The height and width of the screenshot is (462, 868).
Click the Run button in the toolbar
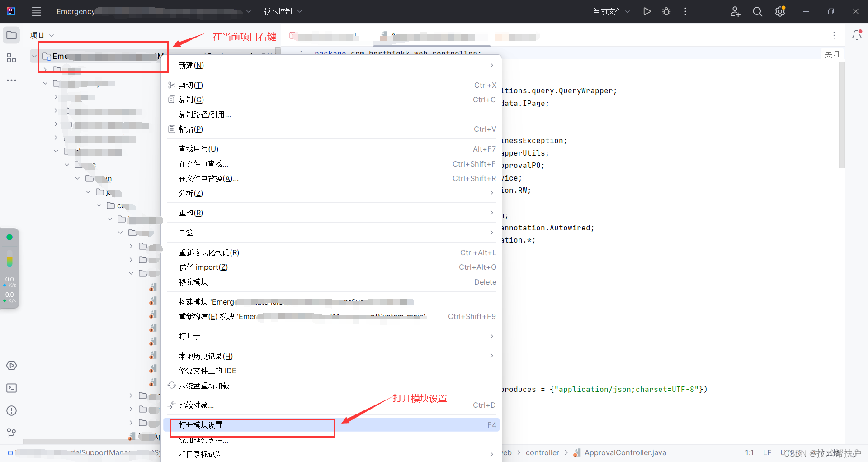(647, 11)
